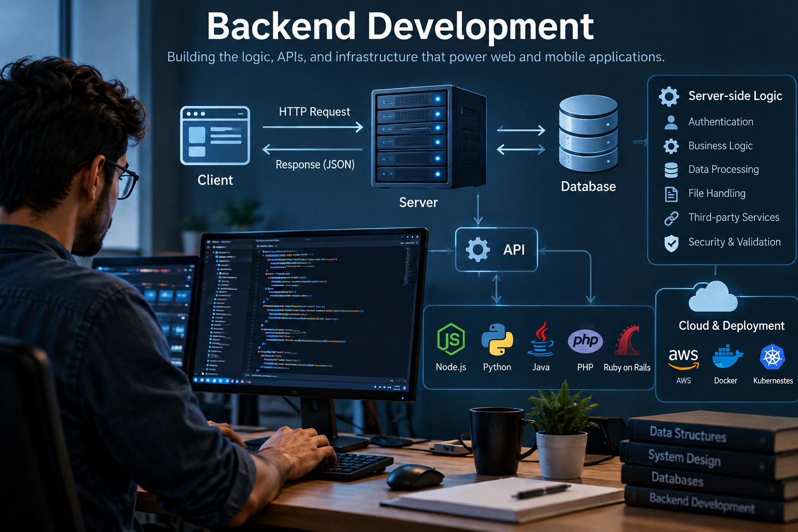Click the database icon beside Data Processing
The image size is (798, 532).
tap(671, 170)
